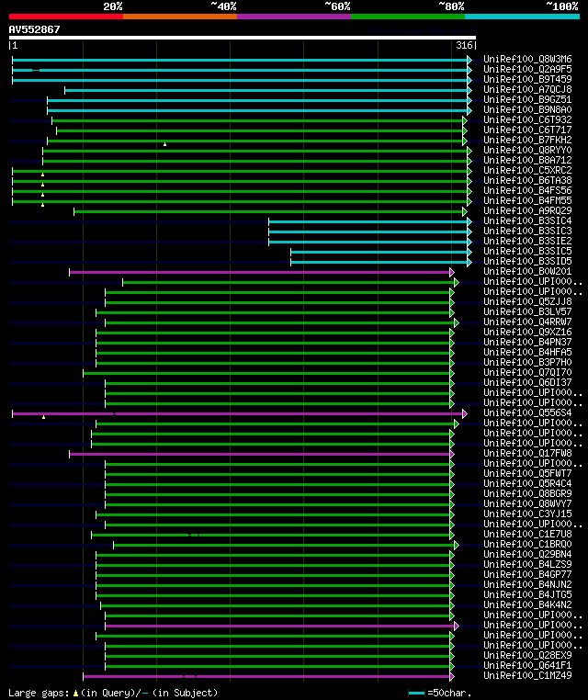
Task: Click the end position label 316
Action: [464, 45]
